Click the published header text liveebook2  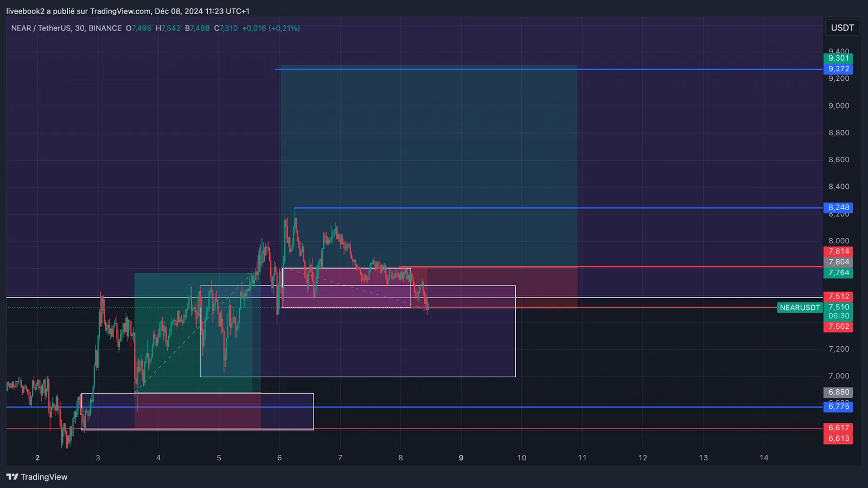[25, 11]
